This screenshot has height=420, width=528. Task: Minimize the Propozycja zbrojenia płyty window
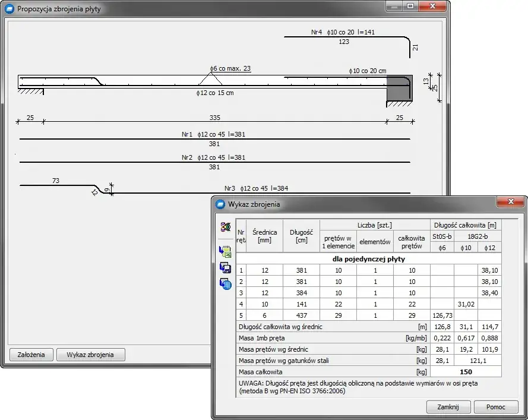pos(394,7)
